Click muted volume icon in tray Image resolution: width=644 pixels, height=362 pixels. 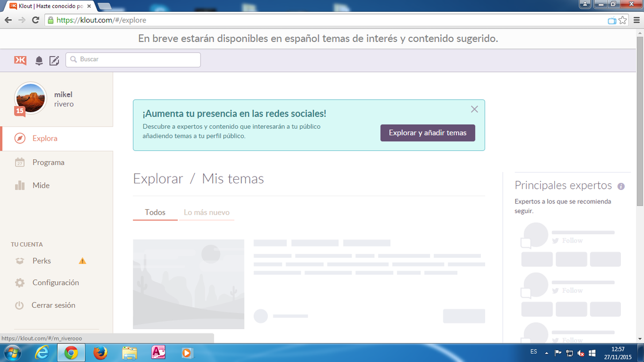581,353
